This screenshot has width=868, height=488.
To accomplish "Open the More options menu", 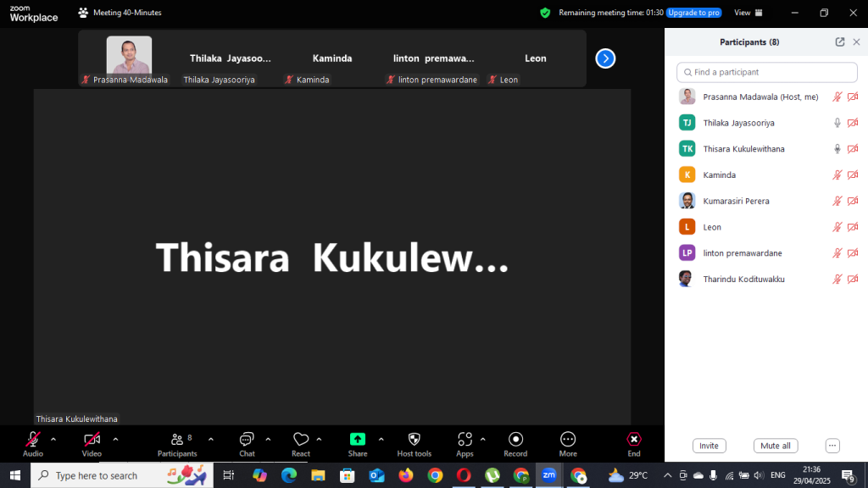I will (x=568, y=444).
